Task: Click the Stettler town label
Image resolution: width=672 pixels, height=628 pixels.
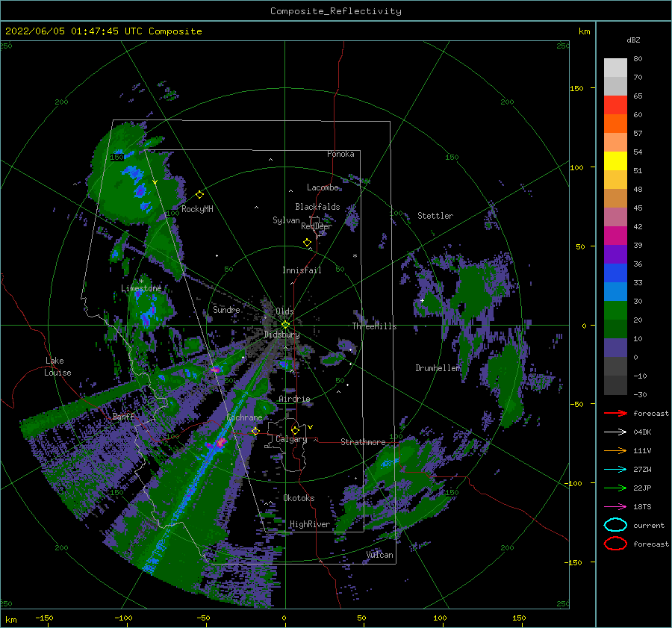Action: pos(435,216)
